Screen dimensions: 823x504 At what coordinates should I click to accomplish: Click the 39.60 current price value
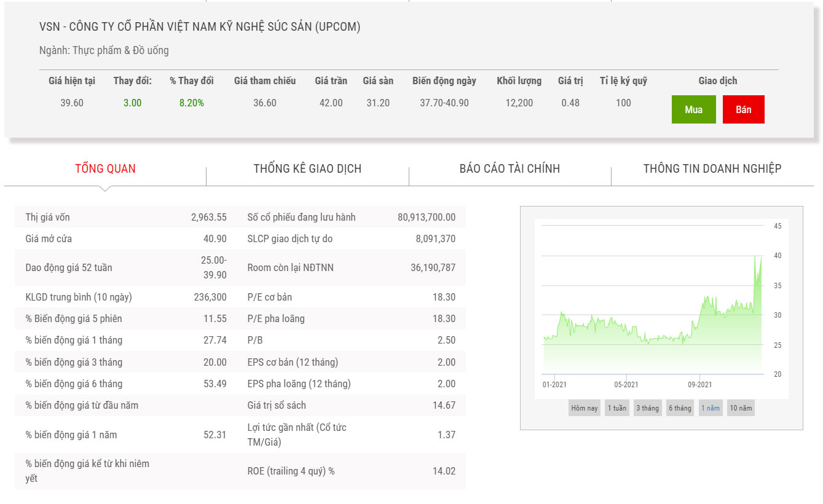point(72,103)
